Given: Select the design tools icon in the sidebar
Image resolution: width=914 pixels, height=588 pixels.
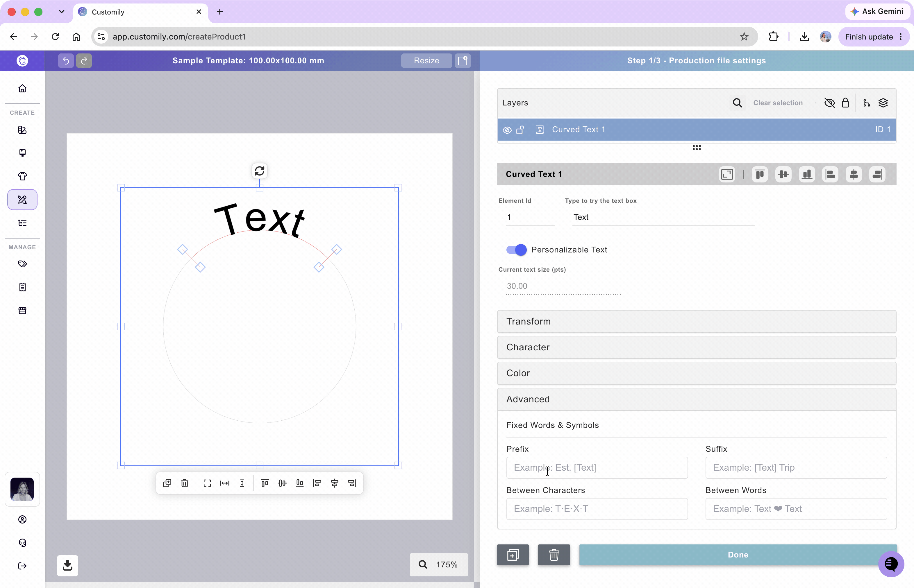Looking at the screenshot, I should pyautogui.click(x=23, y=200).
